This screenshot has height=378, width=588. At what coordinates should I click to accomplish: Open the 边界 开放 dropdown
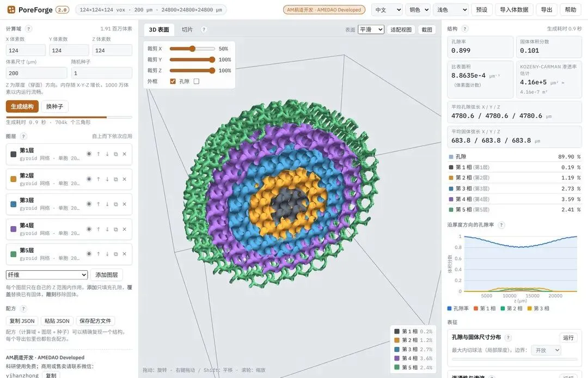click(x=546, y=350)
